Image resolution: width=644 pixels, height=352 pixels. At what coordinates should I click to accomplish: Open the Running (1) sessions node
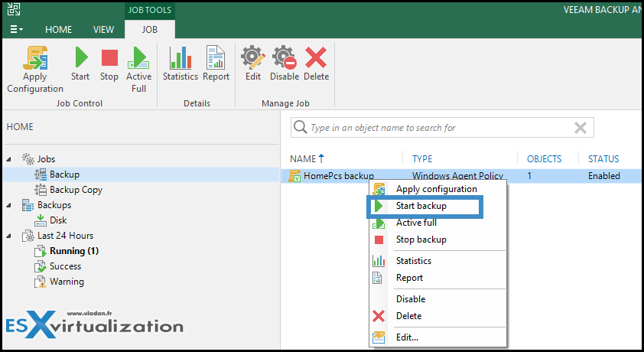click(x=74, y=251)
